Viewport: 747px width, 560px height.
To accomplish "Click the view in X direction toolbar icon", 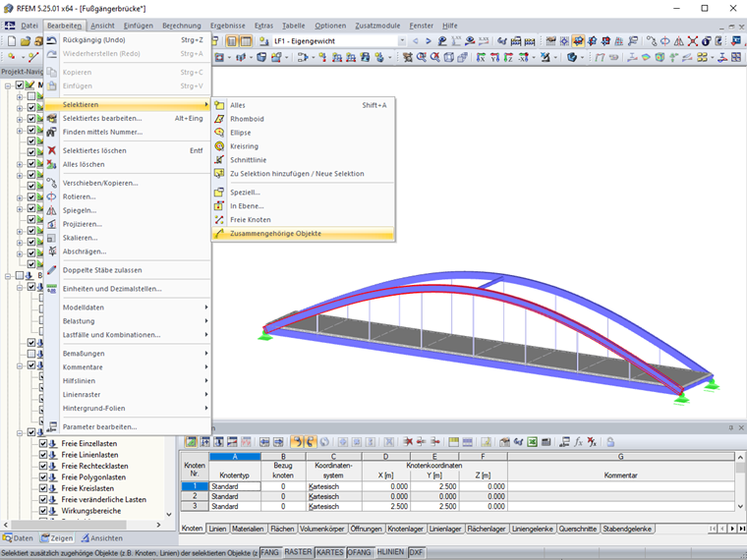I will click(481, 58).
